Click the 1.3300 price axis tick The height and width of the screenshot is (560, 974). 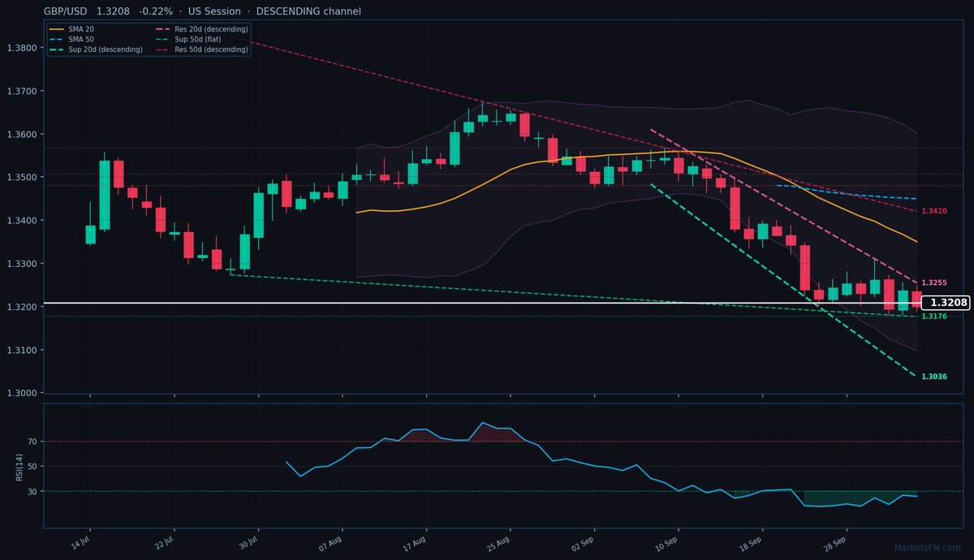21,264
